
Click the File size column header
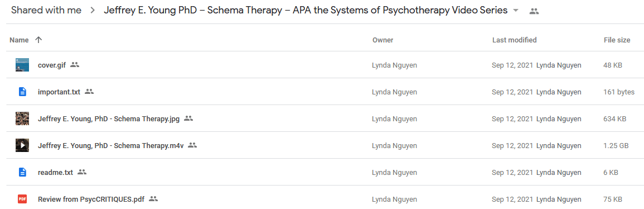[x=617, y=40]
